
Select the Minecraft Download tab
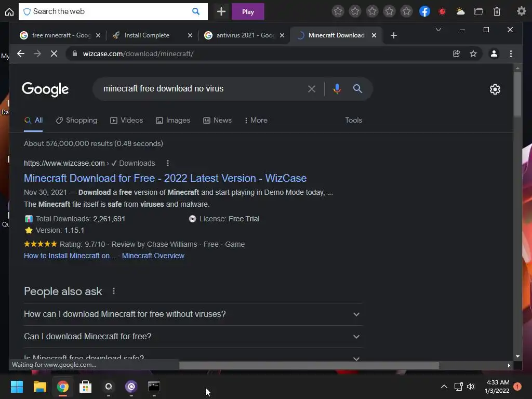[336, 35]
